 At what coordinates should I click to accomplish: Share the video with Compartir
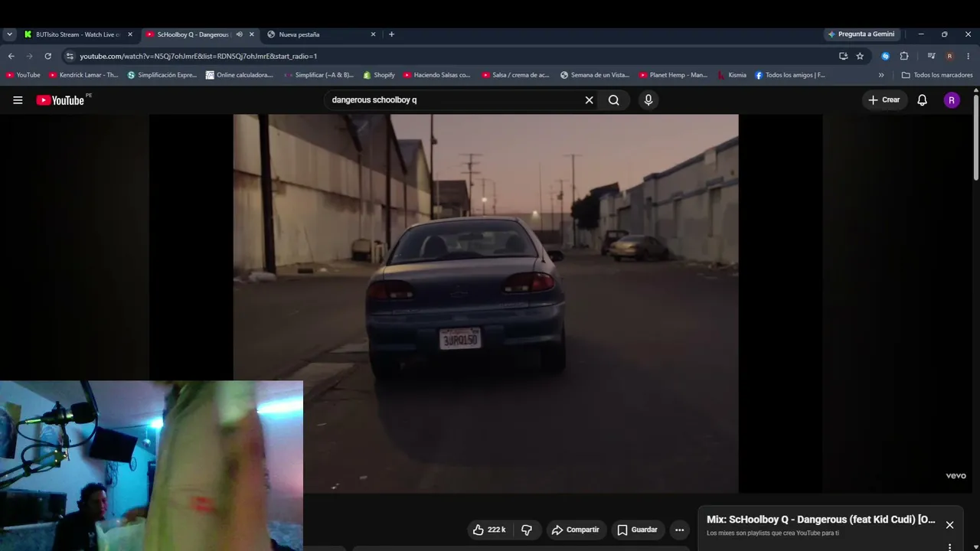(x=575, y=530)
